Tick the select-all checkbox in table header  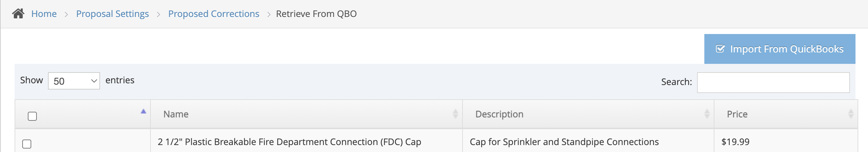point(32,116)
